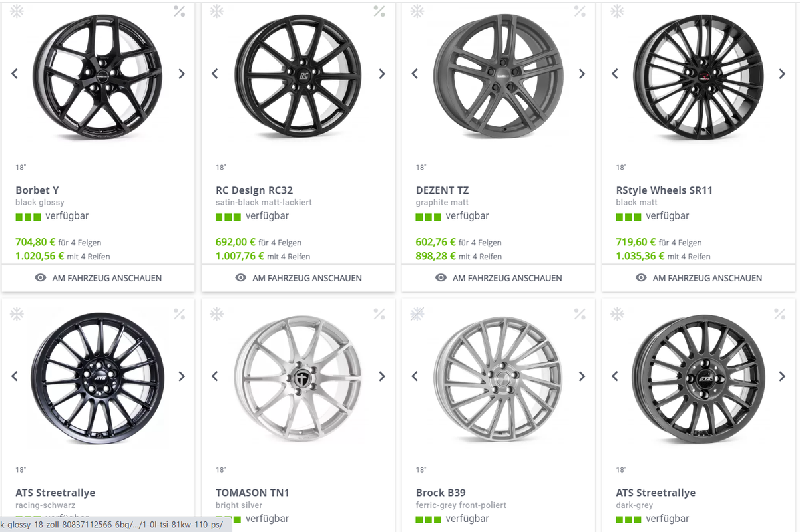Click the 704,80 € price for 4 Felgen

tap(35, 242)
